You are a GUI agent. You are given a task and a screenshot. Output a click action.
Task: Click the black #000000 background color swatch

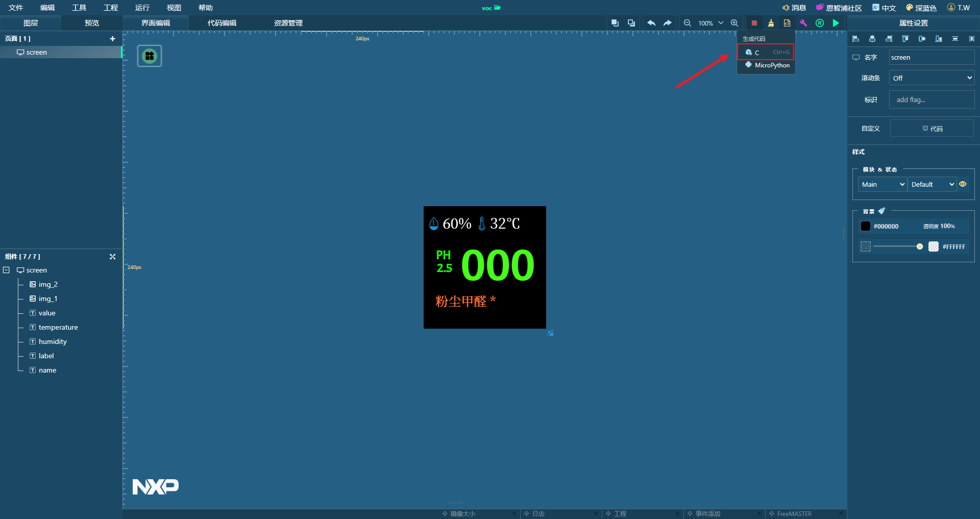[865, 226]
